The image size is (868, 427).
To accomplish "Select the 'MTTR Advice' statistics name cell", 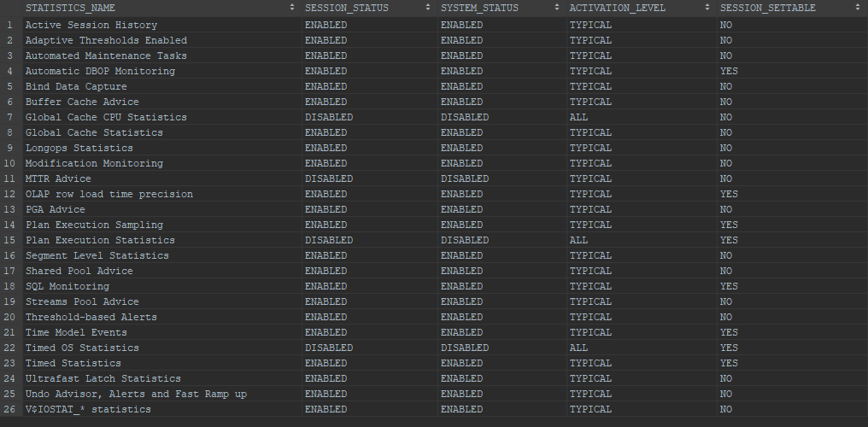I will [x=57, y=178].
